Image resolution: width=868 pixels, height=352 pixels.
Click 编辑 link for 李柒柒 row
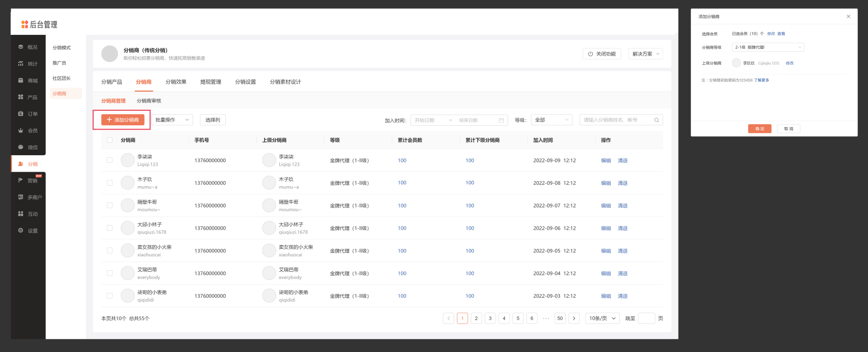606,161
